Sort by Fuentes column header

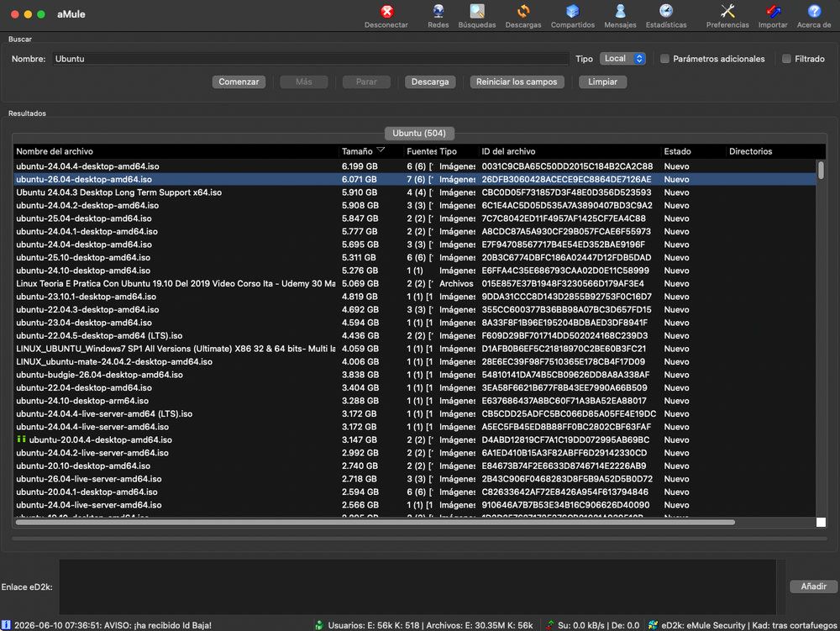[422, 151]
